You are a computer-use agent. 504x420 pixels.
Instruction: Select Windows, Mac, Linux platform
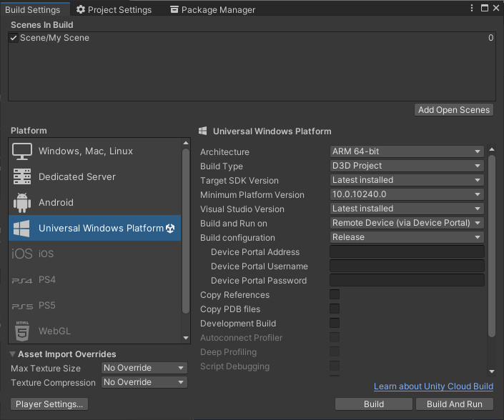coord(95,151)
